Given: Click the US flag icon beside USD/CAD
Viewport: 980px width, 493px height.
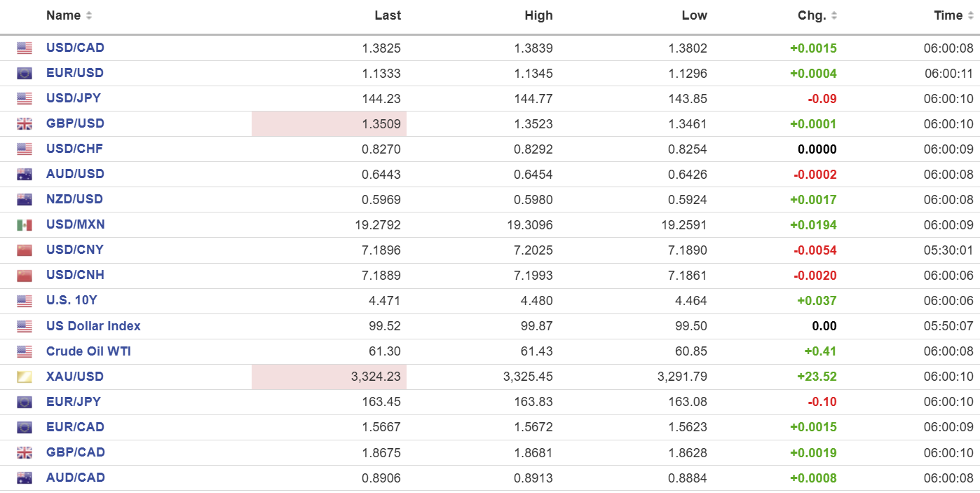Looking at the screenshot, I should 25,48.
